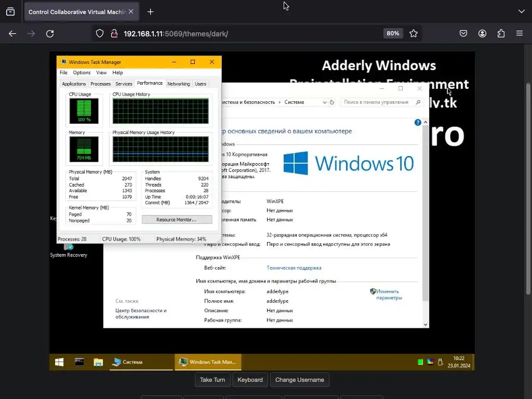Open command prompt from taskbar
The image size is (532, 399).
(79, 362)
